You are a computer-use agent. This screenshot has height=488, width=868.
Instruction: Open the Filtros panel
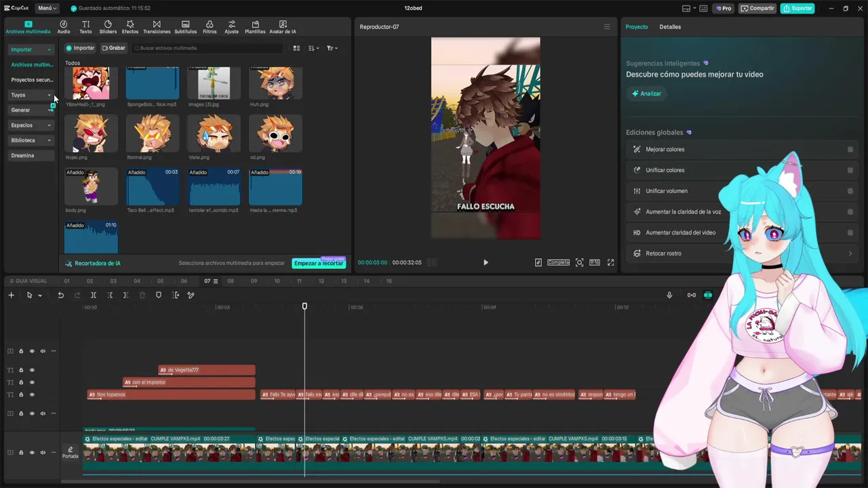click(x=210, y=27)
